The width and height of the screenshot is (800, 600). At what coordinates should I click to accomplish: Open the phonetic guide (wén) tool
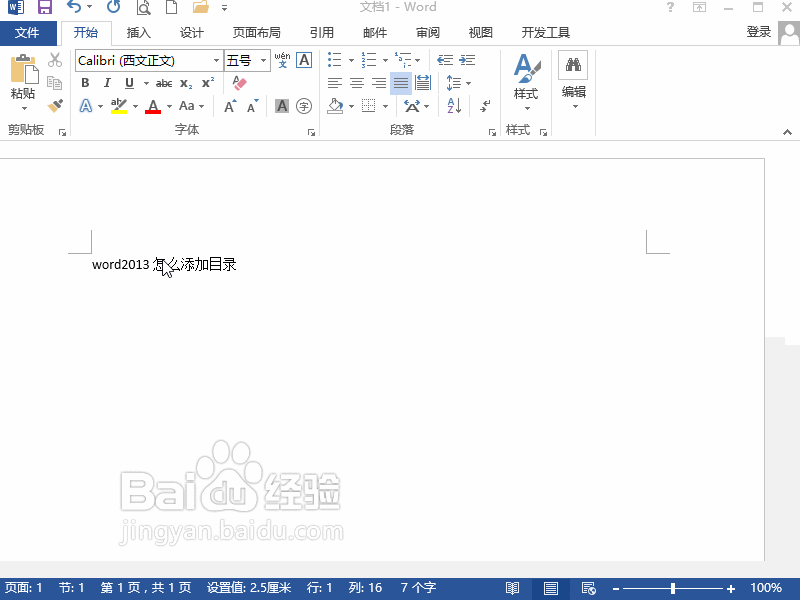282,60
